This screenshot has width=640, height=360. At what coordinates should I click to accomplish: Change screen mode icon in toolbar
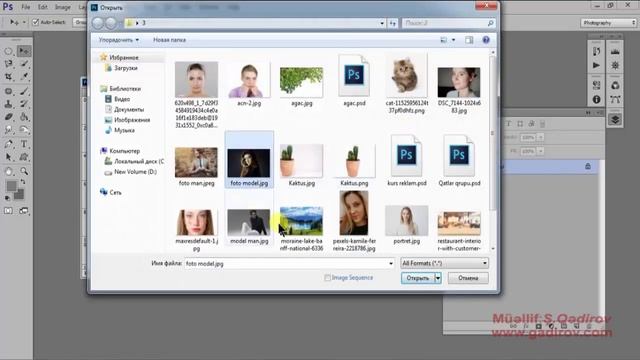[24, 211]
